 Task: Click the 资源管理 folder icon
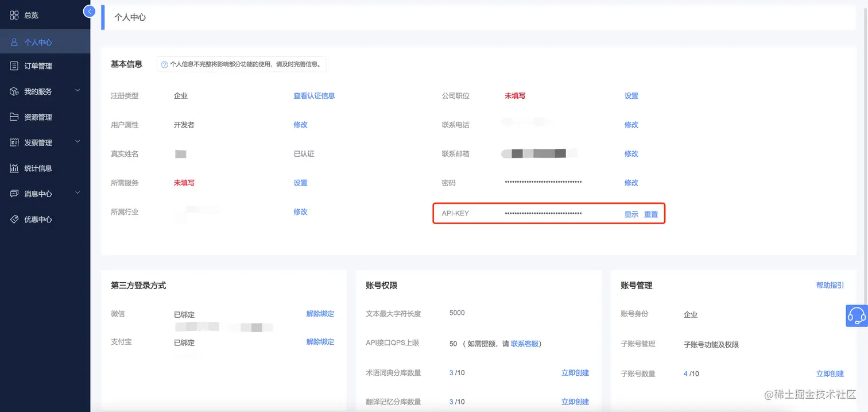click(x=14, y=117)
